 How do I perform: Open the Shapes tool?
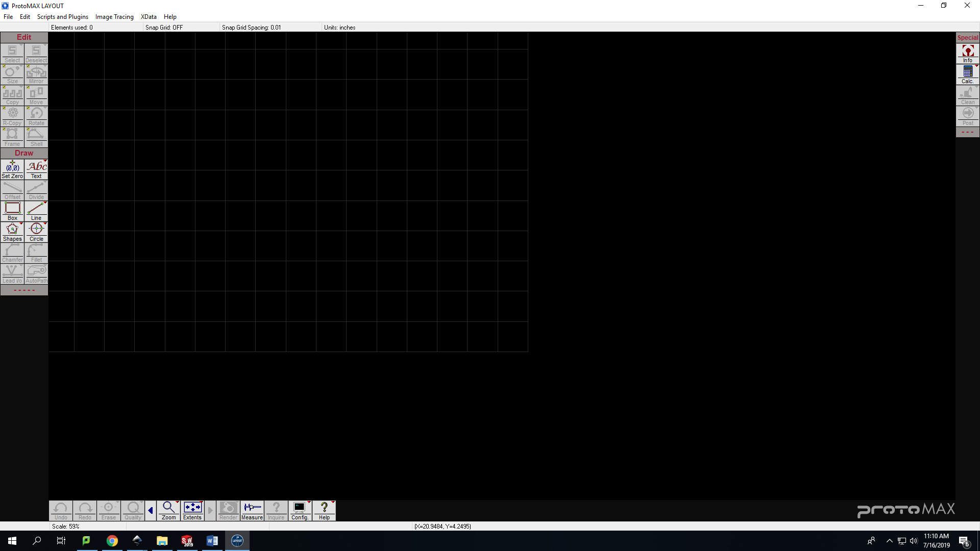[12, 232]
